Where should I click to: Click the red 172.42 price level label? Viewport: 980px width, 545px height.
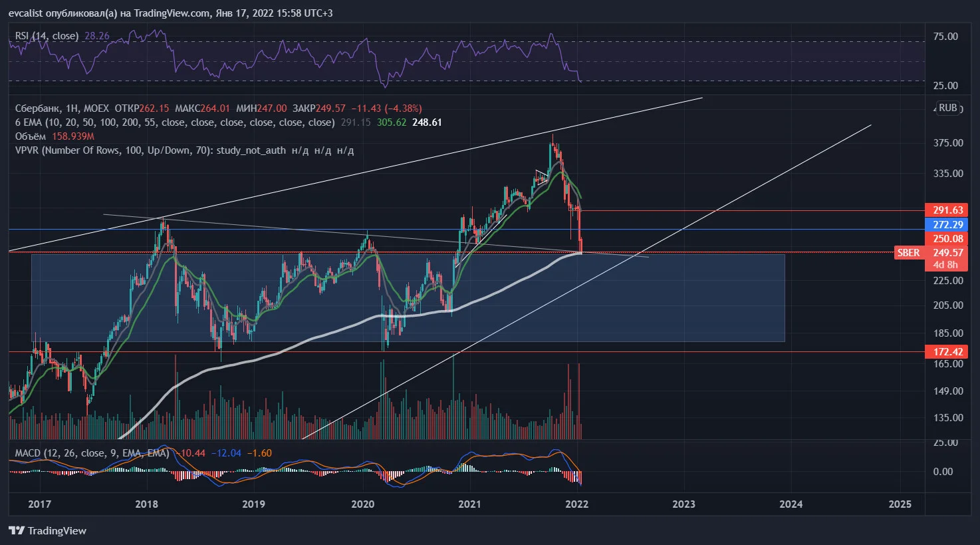[x=947, y=352]
